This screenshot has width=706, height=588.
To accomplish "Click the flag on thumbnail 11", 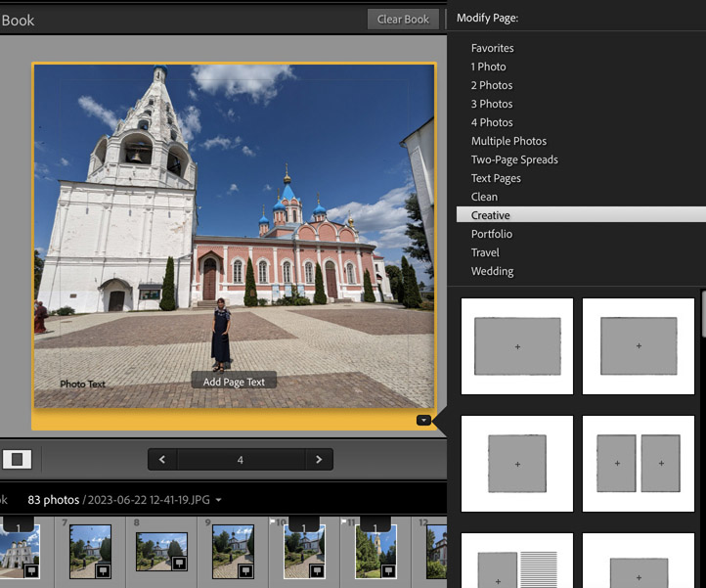I will click(x=343, y=521).
